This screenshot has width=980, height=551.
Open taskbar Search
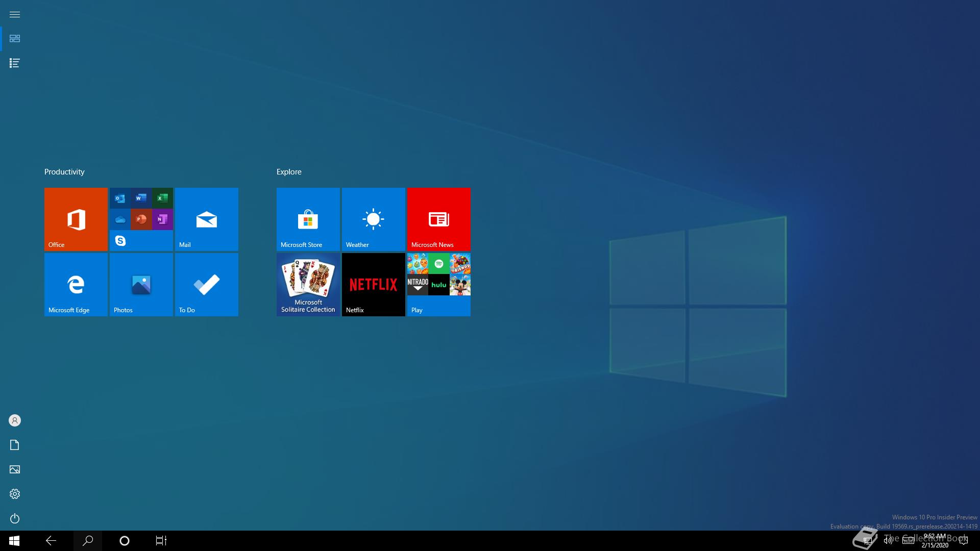tap(88, 541)
